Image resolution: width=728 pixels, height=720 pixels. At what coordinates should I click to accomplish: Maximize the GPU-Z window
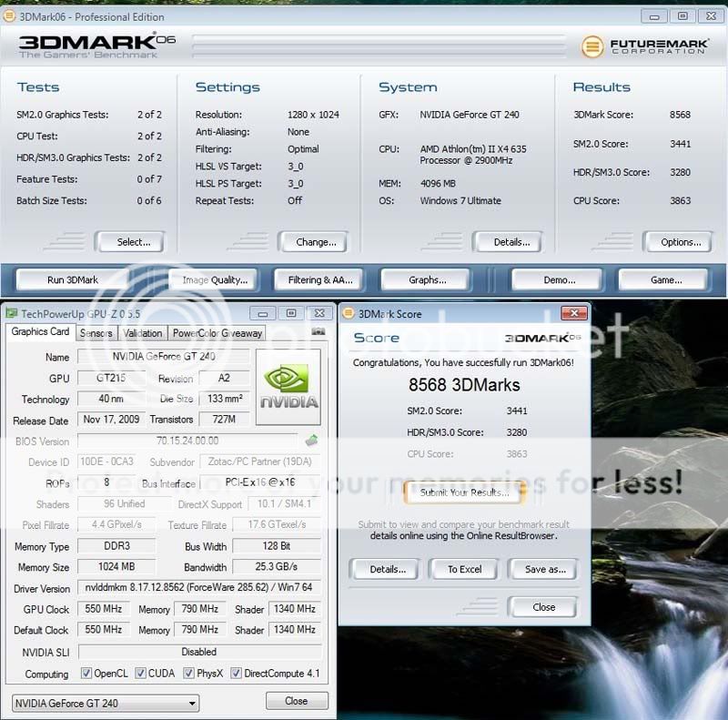pos(291,313)
